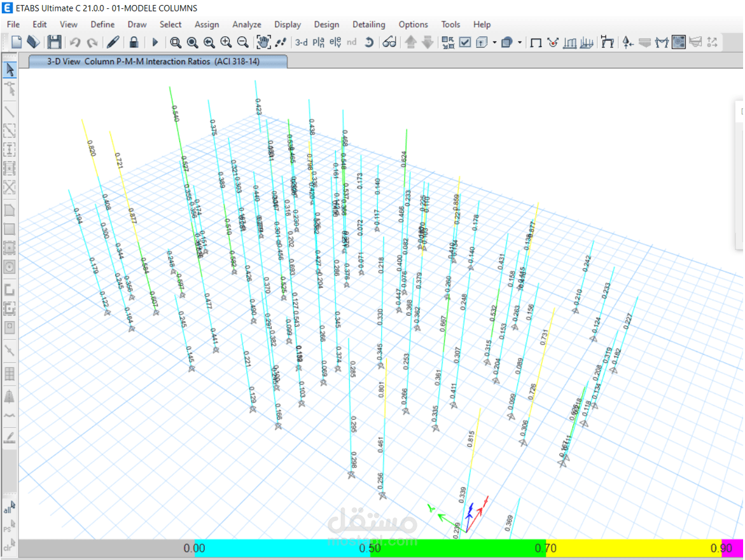Open the Define menu

(102, 24)
